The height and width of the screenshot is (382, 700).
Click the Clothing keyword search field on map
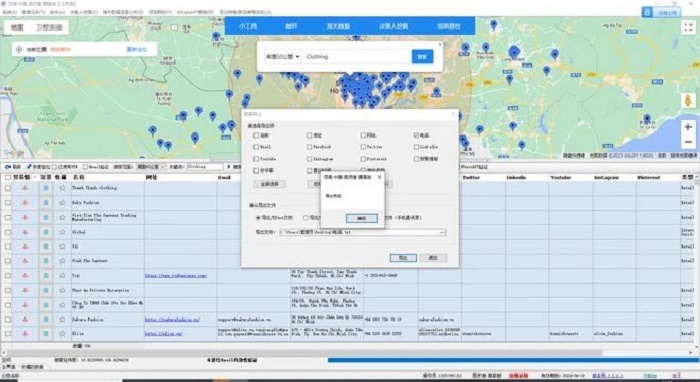click(x=357, y=57)
